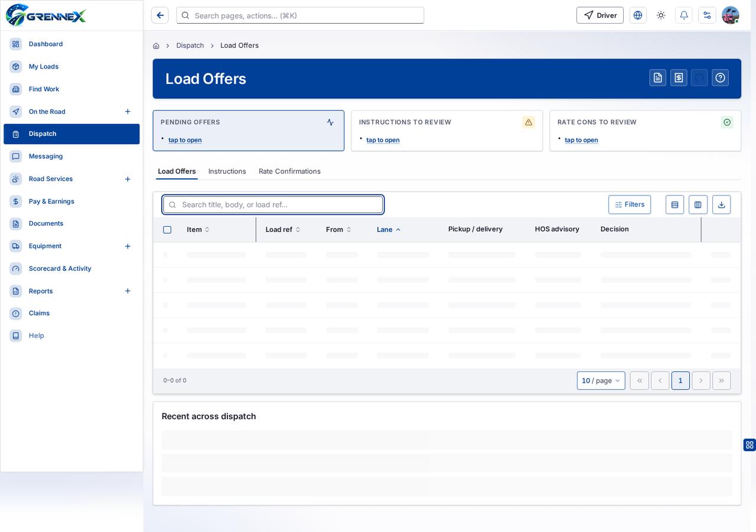Open the floating grid widget icon

tap(750, 445)
